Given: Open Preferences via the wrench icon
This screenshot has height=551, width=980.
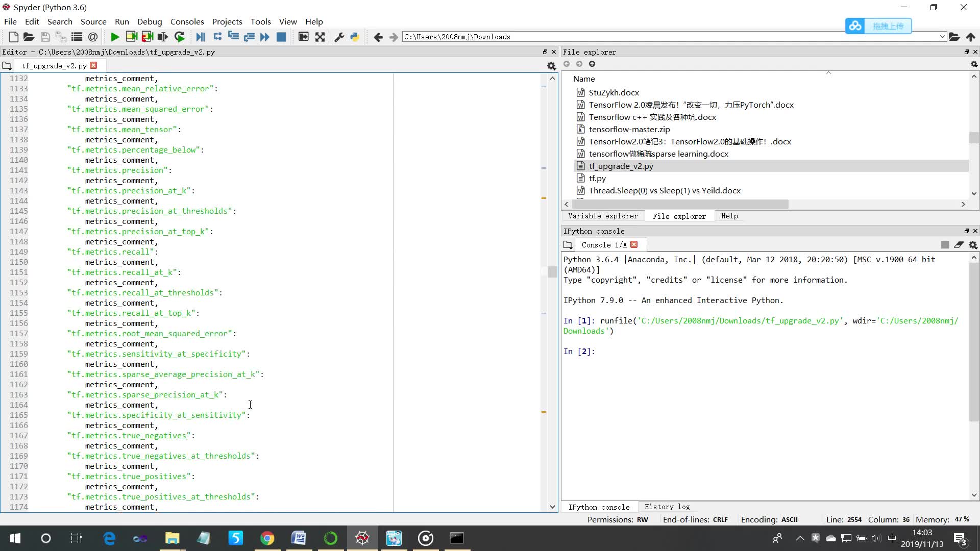Looking at the screenshot, I should [339, 37].
